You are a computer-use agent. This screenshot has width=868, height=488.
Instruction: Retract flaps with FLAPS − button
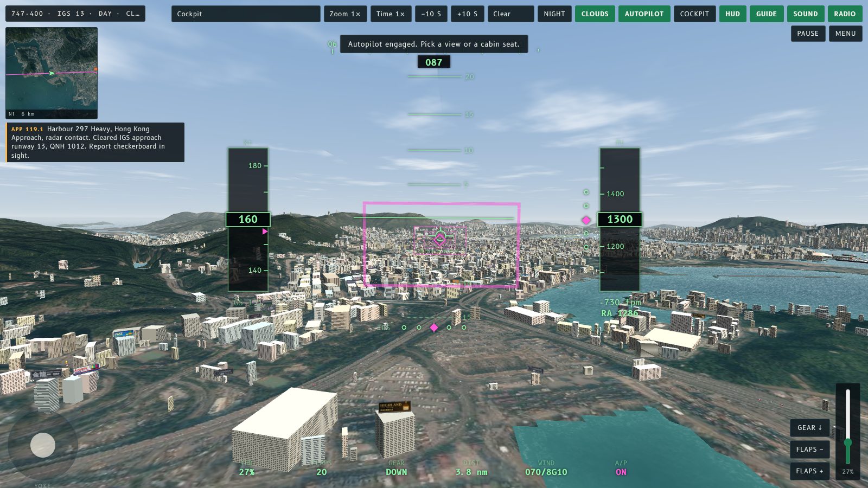(x=809, y=450)
